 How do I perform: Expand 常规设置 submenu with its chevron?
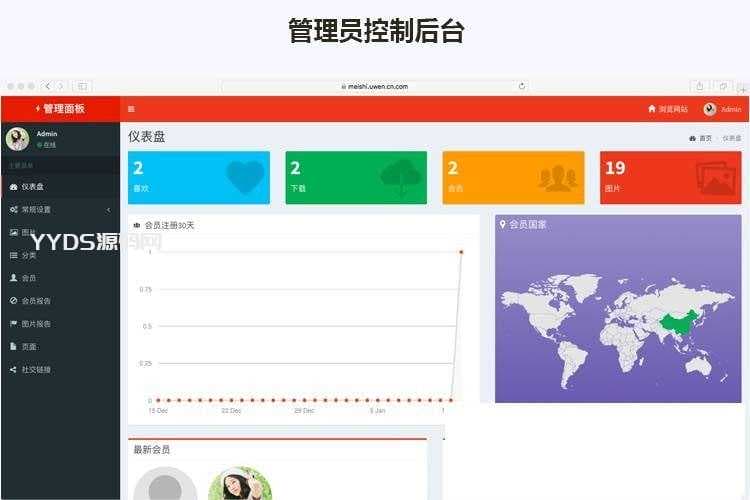coord(109,210)
